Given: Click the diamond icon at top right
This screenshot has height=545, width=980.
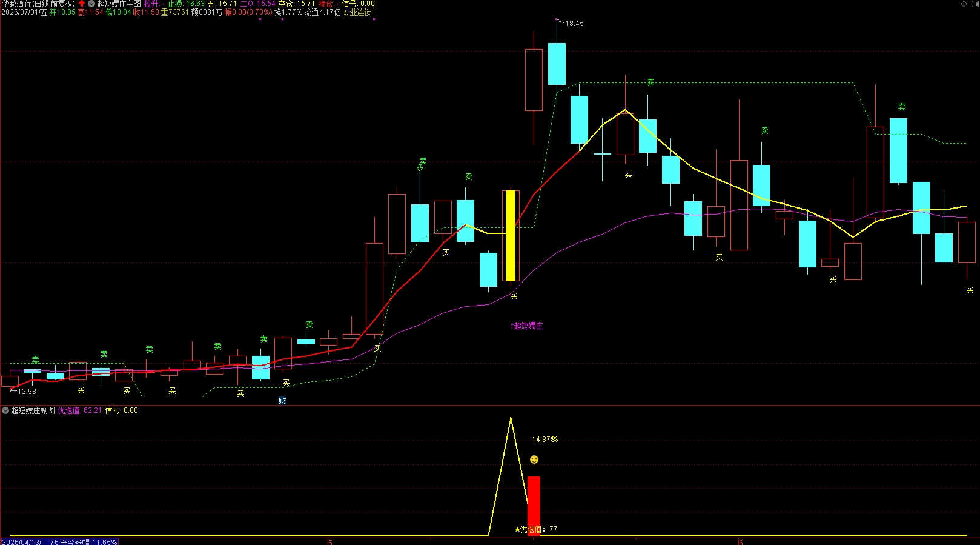Looking at the screenshot, I should click(x=964, y=4).
